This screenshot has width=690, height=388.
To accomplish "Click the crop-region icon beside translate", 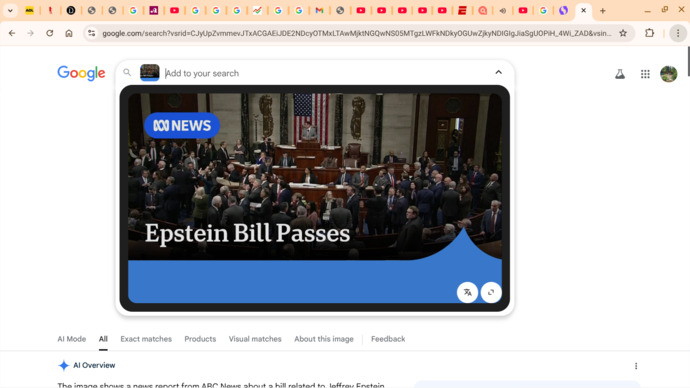I will coord(491,292).
